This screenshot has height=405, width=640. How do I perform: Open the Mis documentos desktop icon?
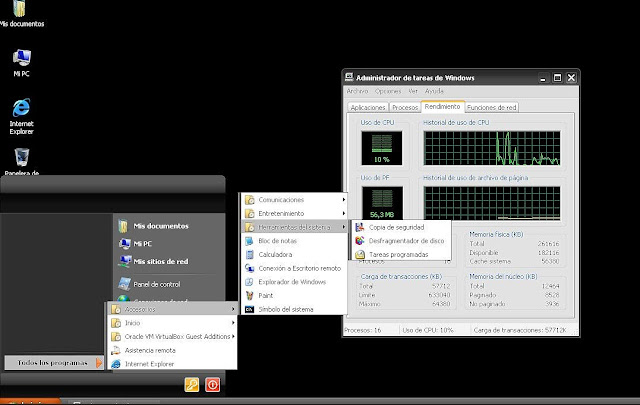pos(22,13)
